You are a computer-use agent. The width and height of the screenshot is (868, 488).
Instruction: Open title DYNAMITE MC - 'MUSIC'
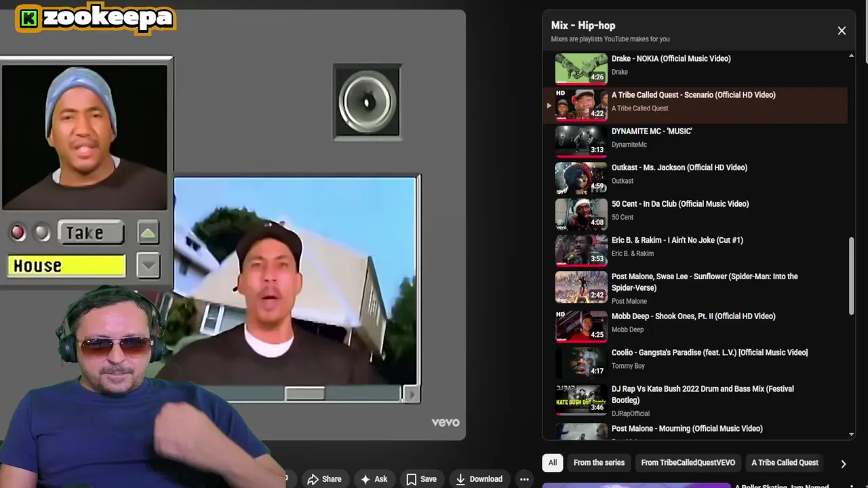click(652, 131)
